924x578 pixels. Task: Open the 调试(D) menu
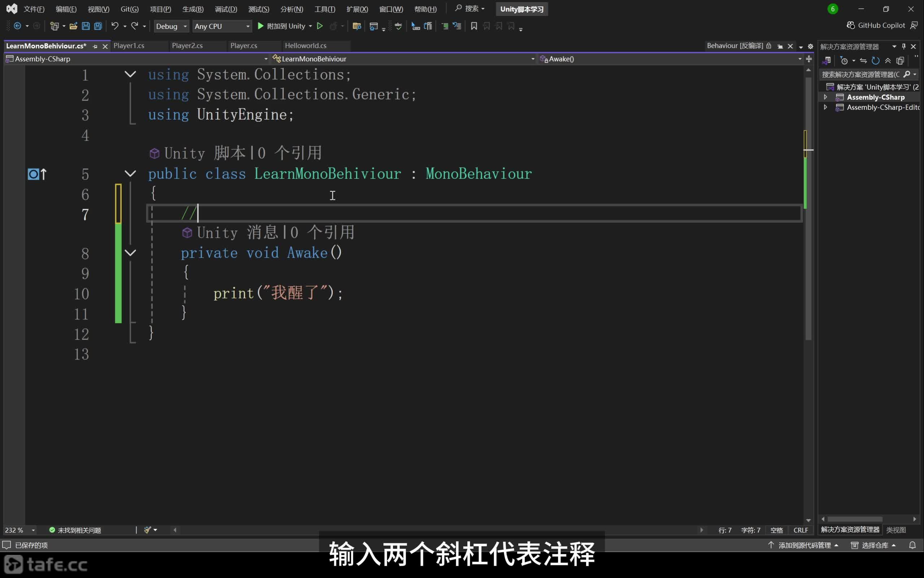point(226,9)
